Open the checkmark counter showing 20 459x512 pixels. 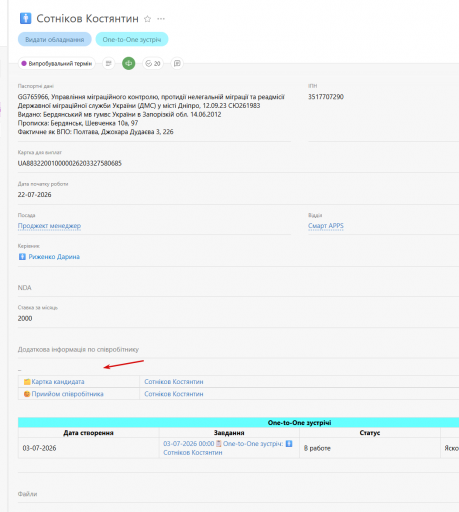pyautogui.click(x=153, y=63)
